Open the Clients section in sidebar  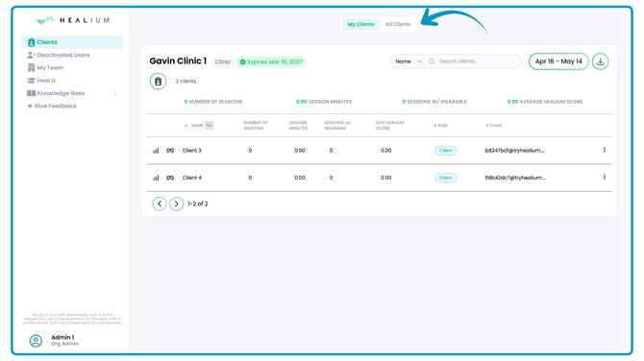72,42
